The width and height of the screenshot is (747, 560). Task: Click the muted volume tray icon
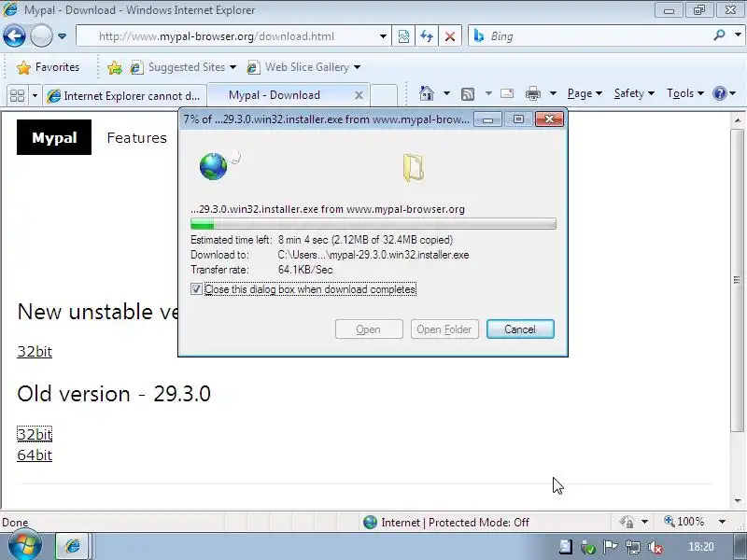tap(655, 548)
